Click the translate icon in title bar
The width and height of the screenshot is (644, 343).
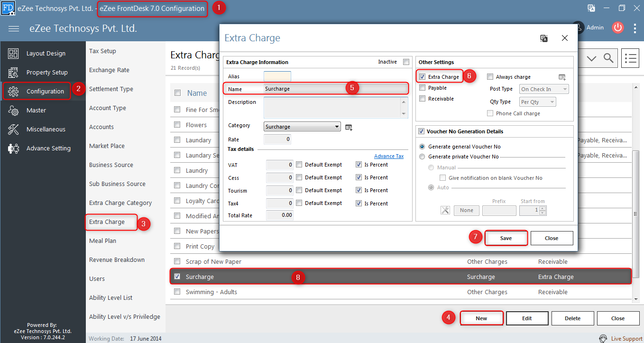coord(591,8)
